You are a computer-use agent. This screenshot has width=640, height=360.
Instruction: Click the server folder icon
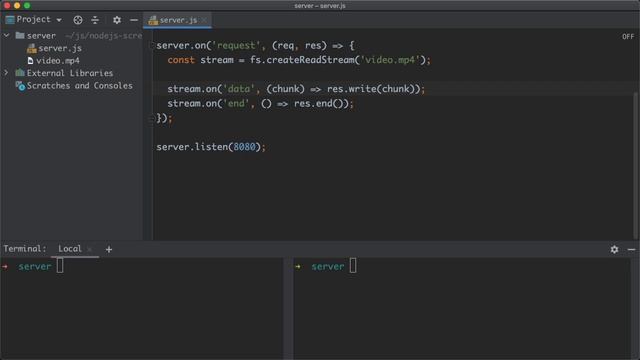20,36
